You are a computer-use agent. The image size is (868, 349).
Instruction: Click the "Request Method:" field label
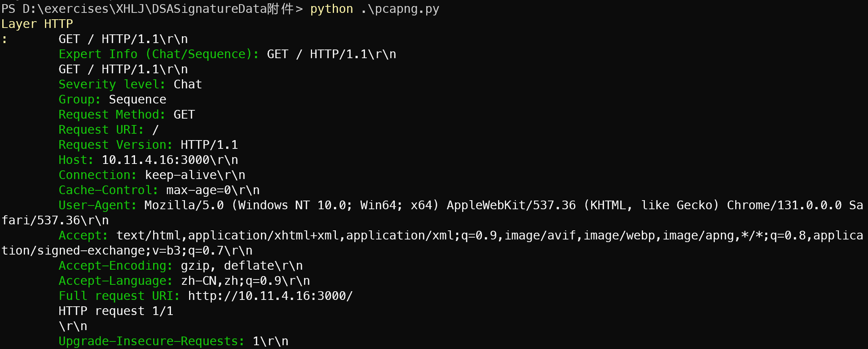(112, 114)
